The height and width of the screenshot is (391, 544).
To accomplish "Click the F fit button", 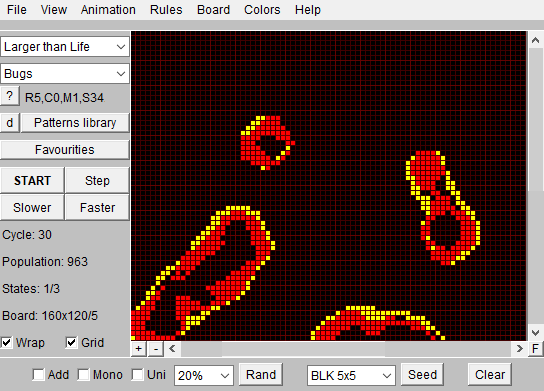I will [535, 349].
